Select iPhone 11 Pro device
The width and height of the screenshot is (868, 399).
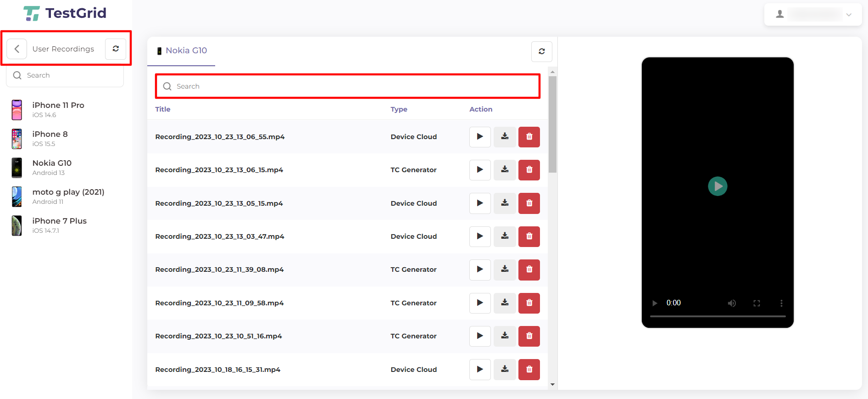58,110
